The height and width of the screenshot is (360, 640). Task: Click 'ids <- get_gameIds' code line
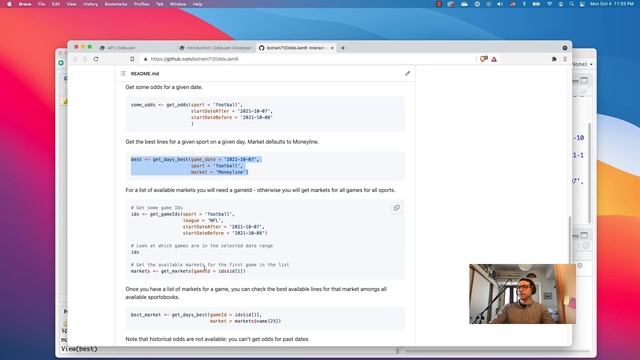pos(182,214)
